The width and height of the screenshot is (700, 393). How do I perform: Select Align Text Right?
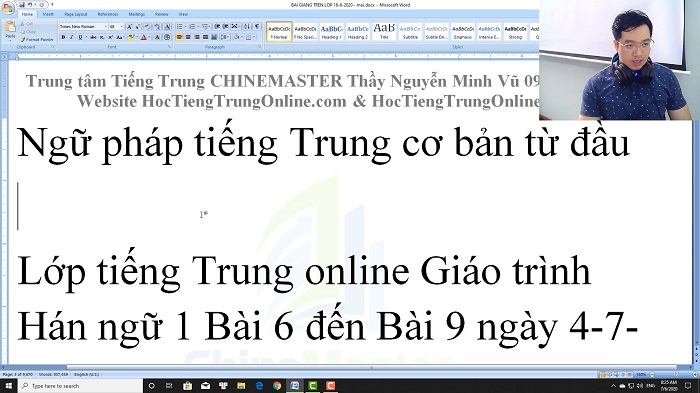point(197,38)
